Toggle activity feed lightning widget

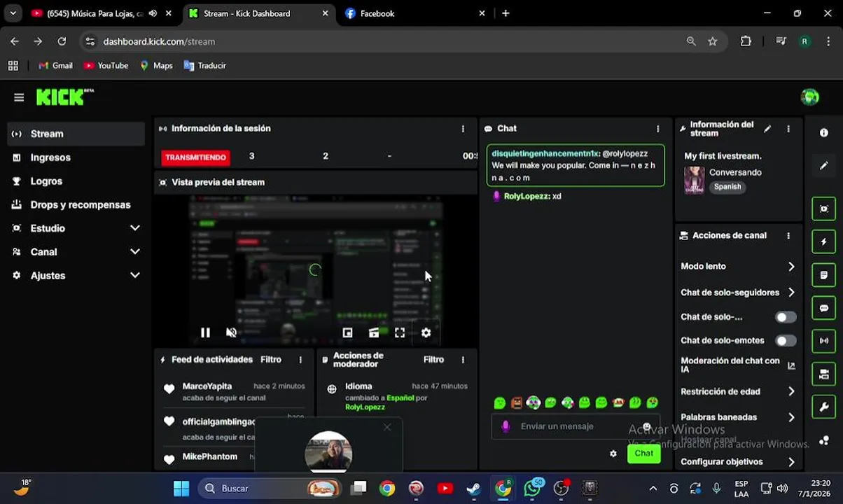(824, 242)
